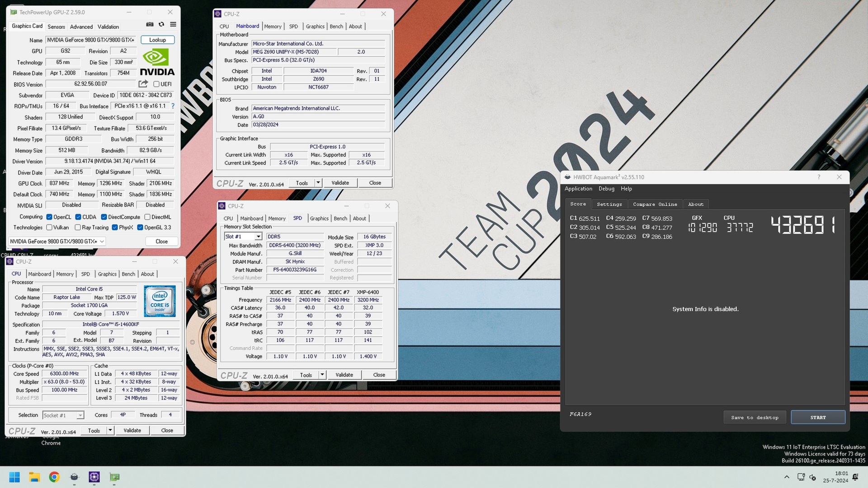Toggle the OpenCL checkbox
This screenshot has height=488, width=868.
(x=49, y=217)
